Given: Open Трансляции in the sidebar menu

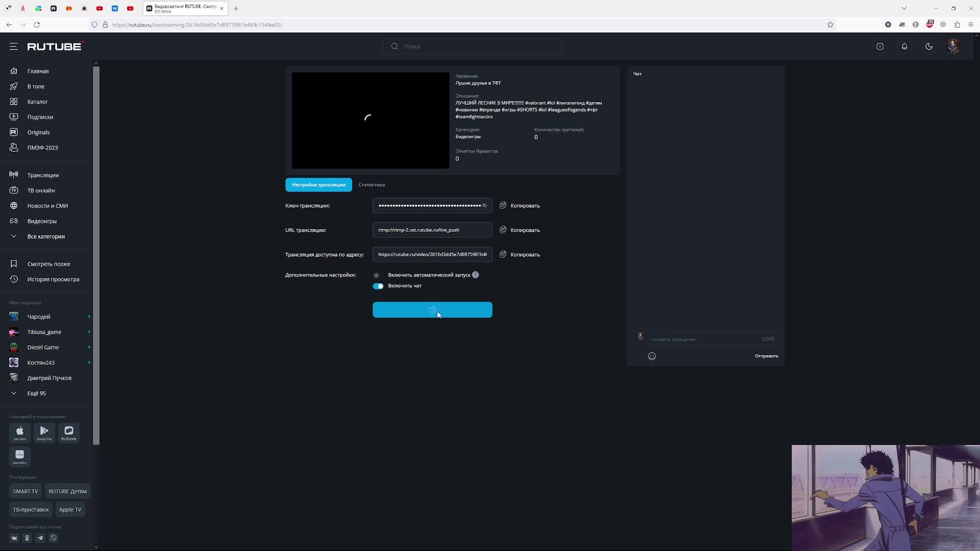Looking at the screenshot, I should [x=43, y=175].
